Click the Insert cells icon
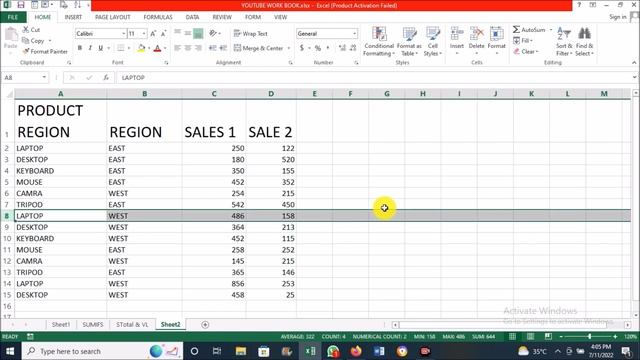Image resolution: width=640 pixels, height=360 pixels. 457,33
